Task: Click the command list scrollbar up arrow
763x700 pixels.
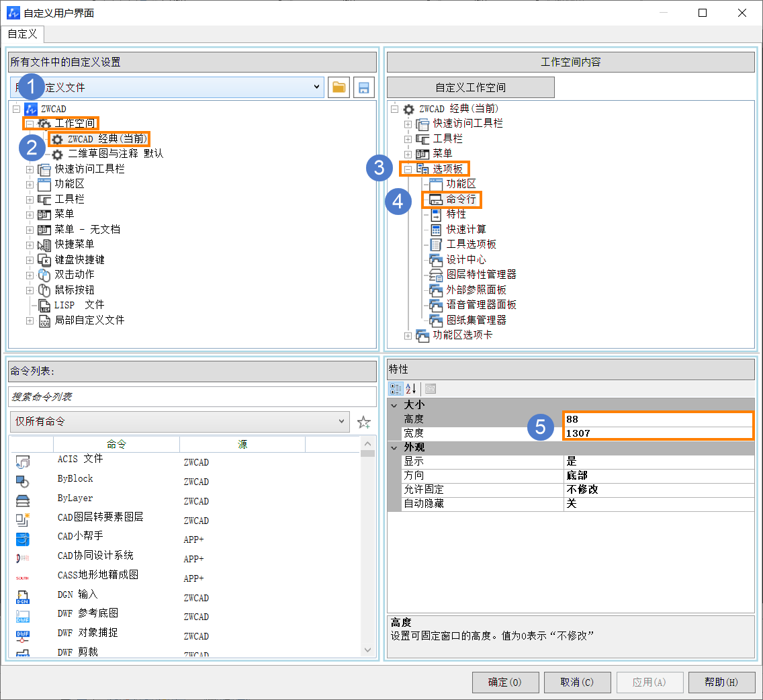Action: click(x=368, y=443)
